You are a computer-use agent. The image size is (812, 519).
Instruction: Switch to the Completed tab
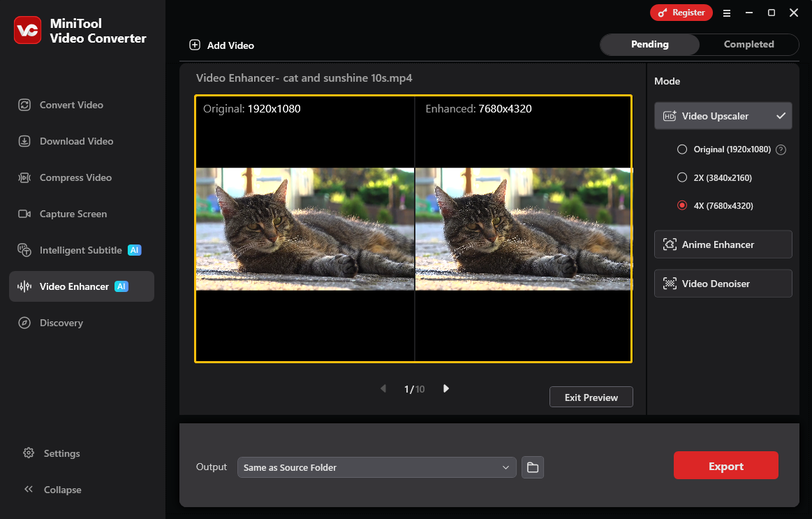coord(748,44)
